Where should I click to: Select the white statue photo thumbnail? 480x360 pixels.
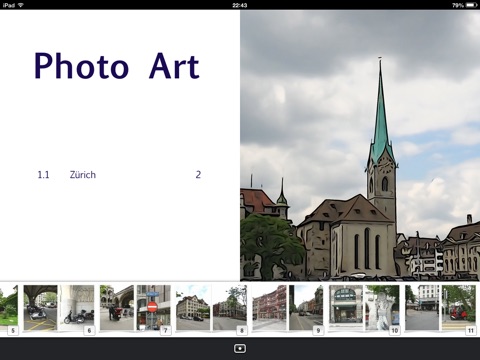[382, 308]
